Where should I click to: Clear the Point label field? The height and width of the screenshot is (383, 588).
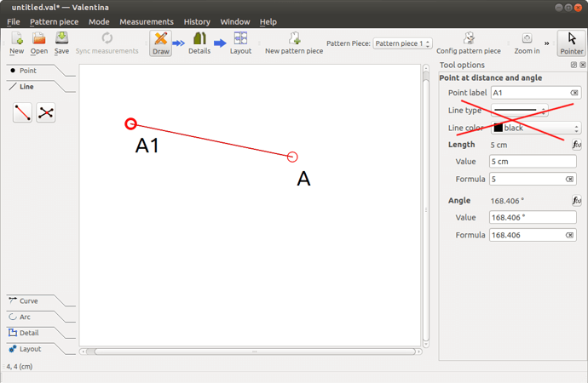[574, 93]
